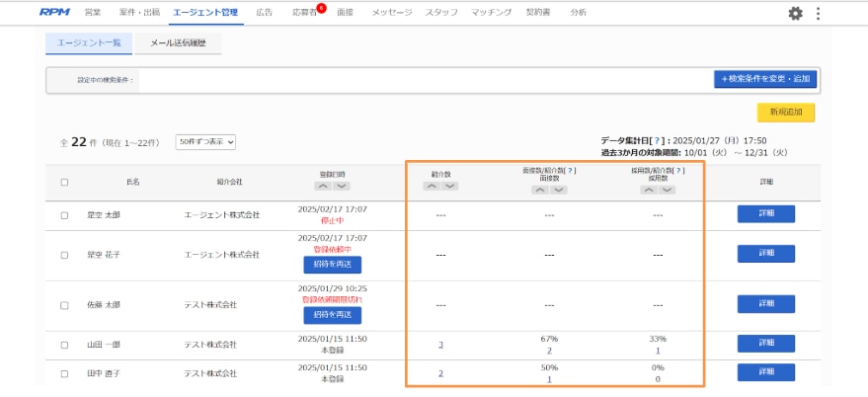868x397 pixels.
Task: Click the yellow 新規追加 button
Action: [x=785, y=112]
